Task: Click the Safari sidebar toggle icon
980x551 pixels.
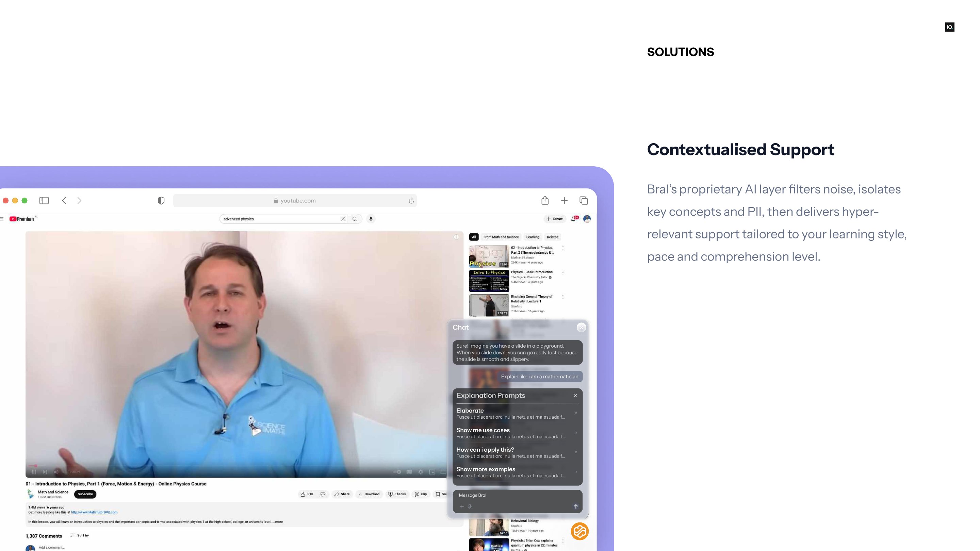Action: pos(44,200)
